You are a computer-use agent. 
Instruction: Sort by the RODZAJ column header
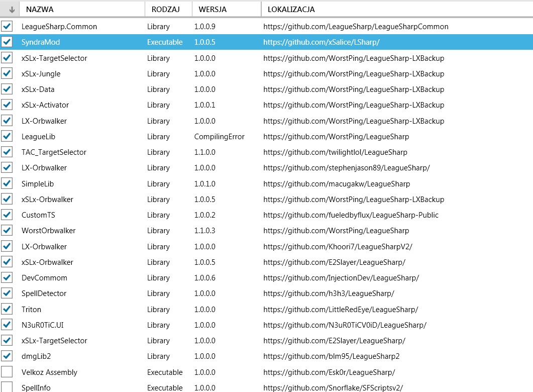[169, 10]
